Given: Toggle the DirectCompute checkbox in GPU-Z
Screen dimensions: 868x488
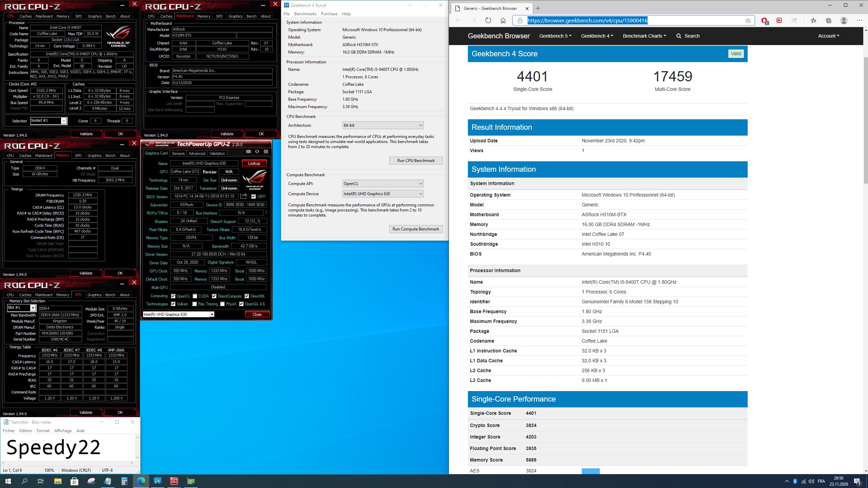Looking at the screenshot, I should click(214, 296).
